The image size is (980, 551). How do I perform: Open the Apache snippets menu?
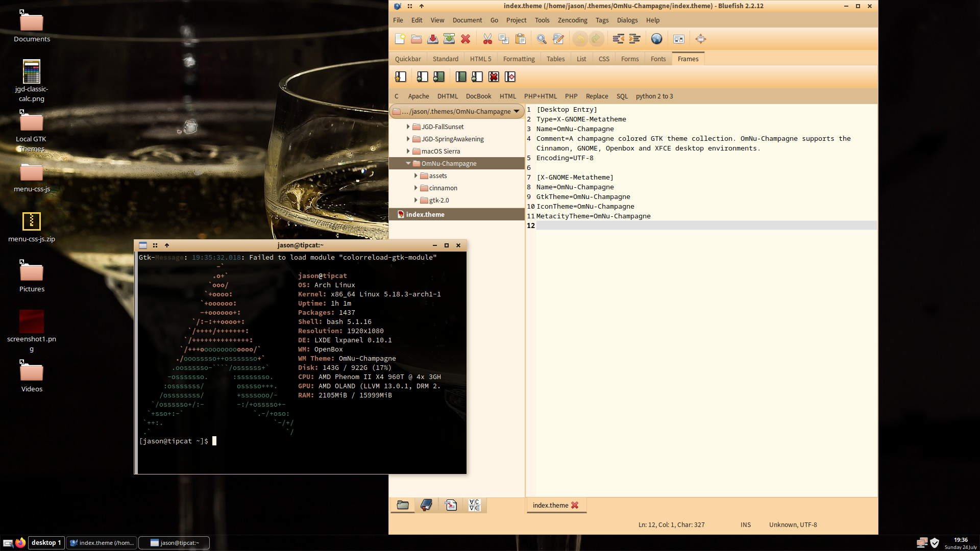(419, 96)
